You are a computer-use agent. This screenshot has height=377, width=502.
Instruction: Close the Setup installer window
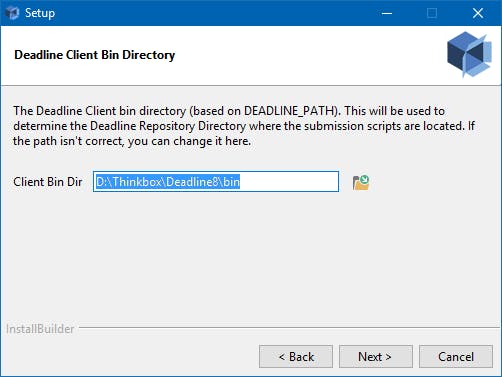pos(478,13)
